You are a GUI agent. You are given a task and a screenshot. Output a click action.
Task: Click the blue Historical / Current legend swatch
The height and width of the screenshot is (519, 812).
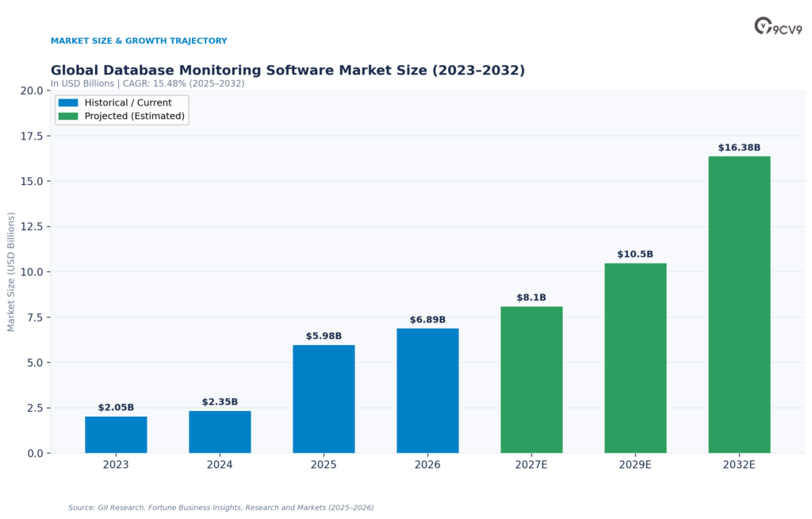68,102
